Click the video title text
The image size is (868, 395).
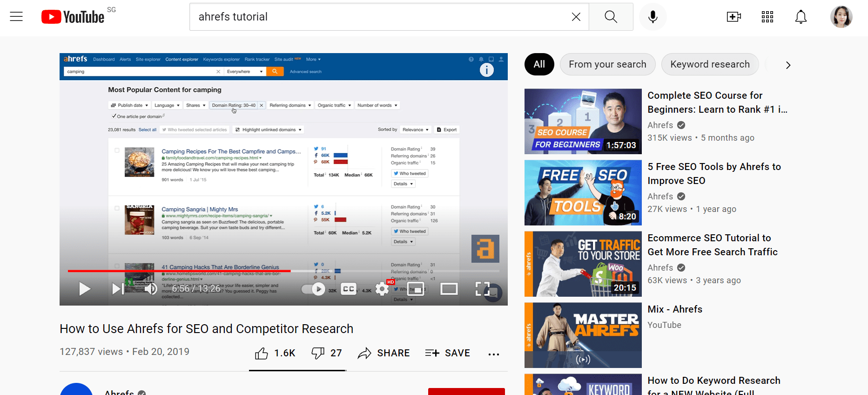pyautogui.click(x=206, y=329)
